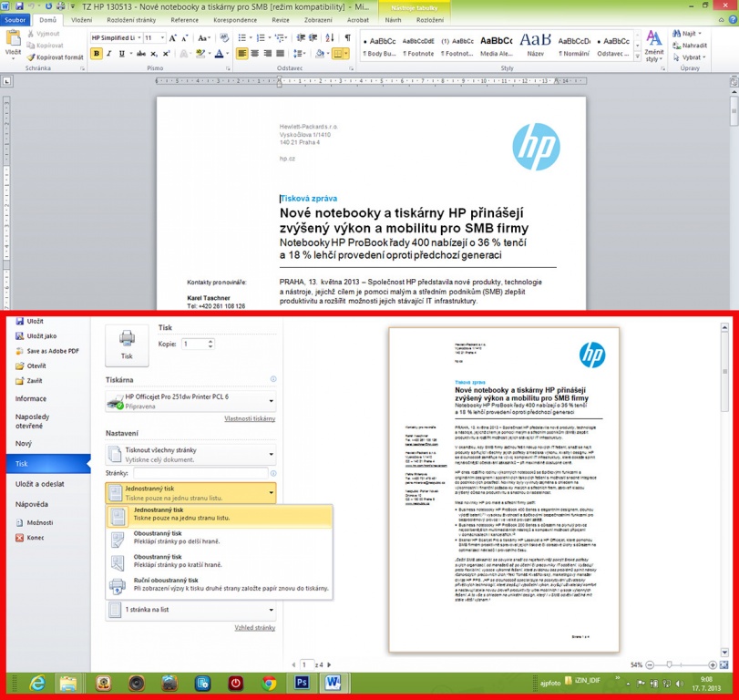
Task: Go to previous preview page
Action: [x=293, y=665]
